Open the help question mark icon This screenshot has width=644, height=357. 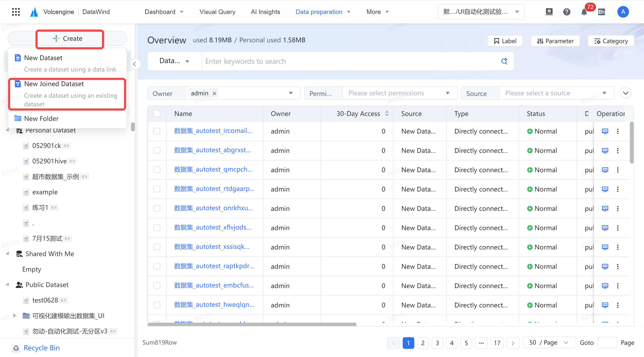point(567,12)
